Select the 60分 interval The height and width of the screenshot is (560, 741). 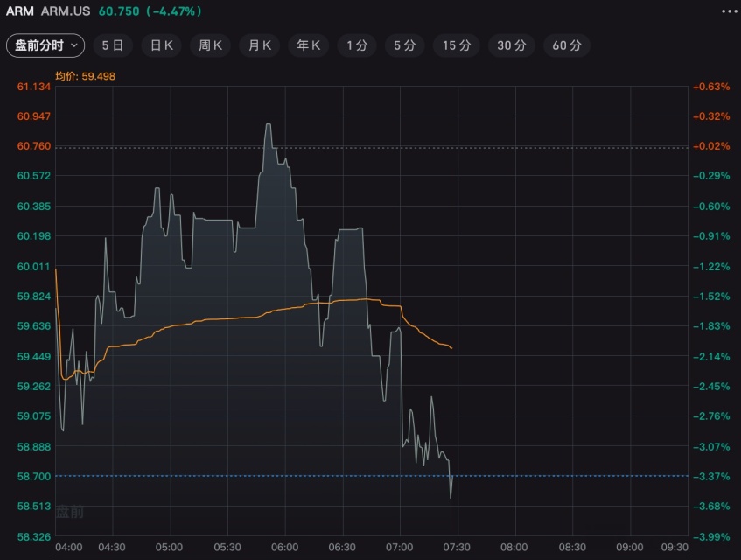click(566, 45)
